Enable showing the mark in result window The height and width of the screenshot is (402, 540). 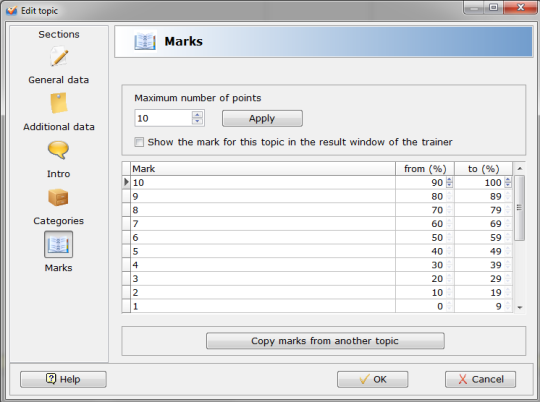pyautogui.click(x=139, y=142)
